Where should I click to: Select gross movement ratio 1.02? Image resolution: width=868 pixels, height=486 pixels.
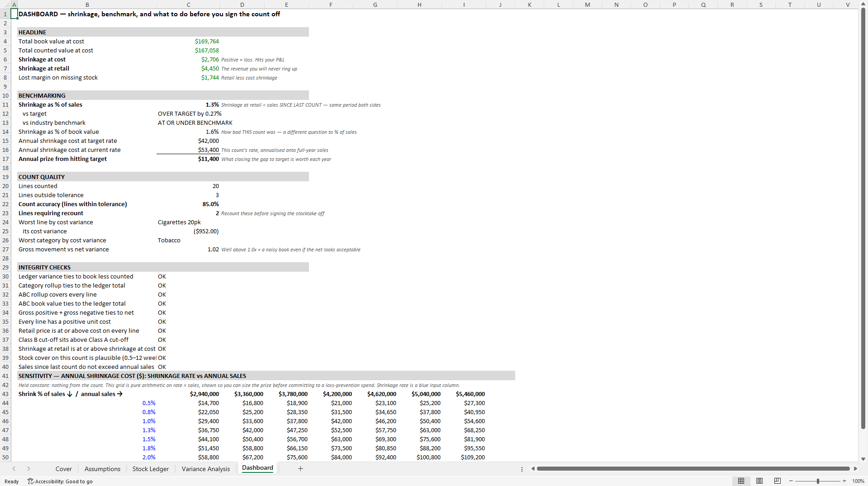tap(188, 249)
